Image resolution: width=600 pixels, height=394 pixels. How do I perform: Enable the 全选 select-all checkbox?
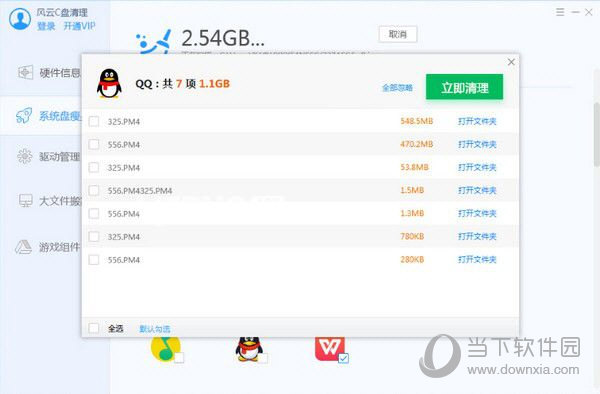point(94,328)
